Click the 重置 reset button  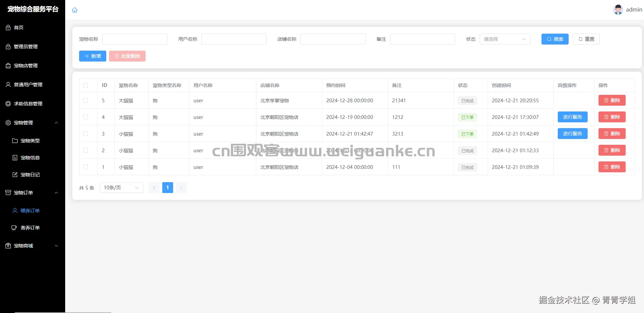(586, 39)
